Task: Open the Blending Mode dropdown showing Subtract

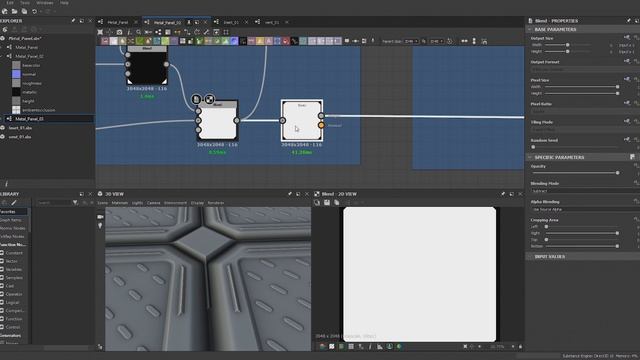Action: tap(585, 191)
